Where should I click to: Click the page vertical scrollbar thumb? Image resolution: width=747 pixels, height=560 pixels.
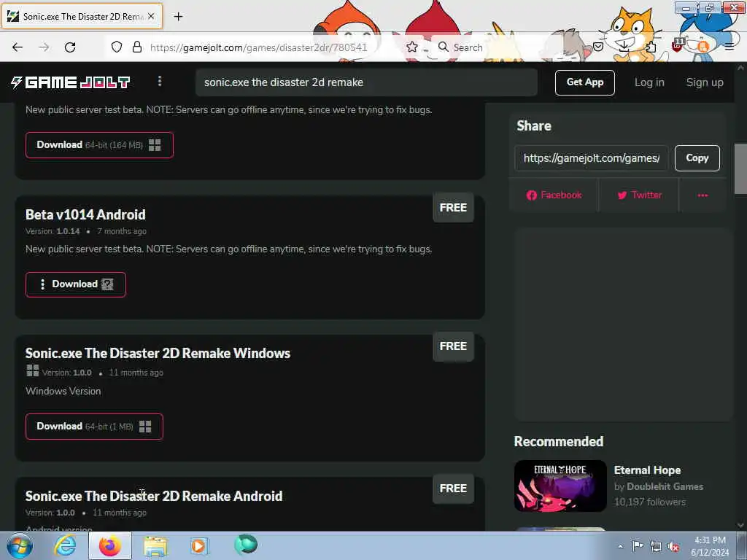tap(740, 168)
